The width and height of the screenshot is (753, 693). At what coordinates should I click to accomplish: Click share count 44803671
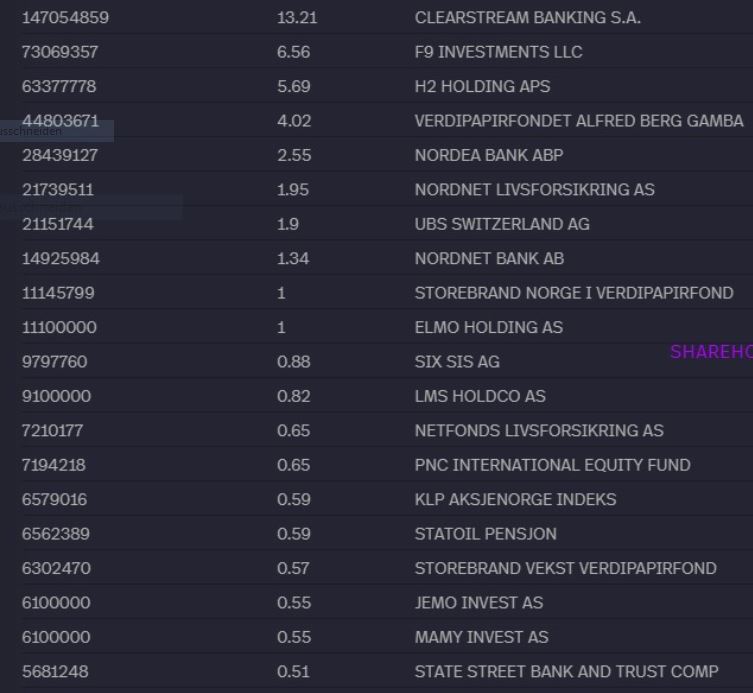(60, 121)
